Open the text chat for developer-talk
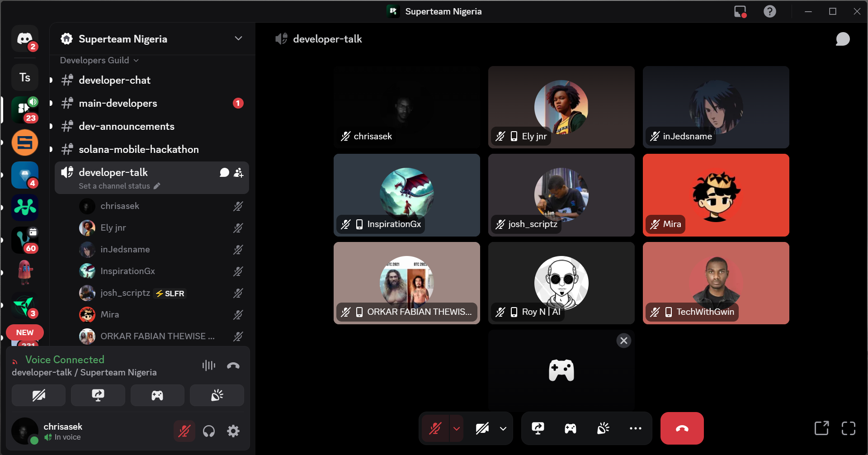The image size is (868, 455). pos(224,172)
